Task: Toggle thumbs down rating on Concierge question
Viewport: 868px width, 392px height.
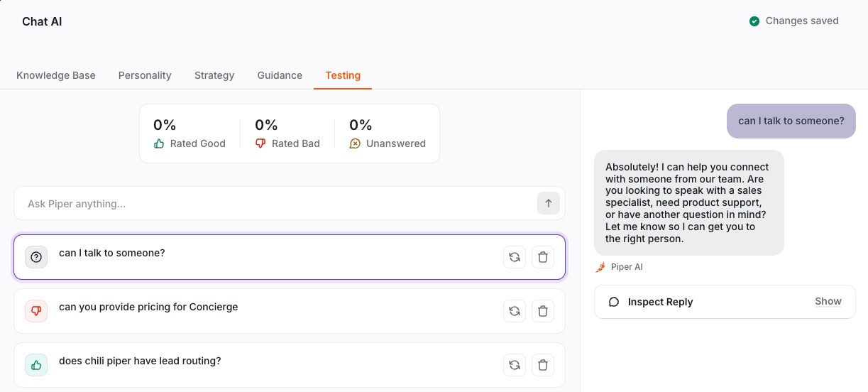Action: 36,311
